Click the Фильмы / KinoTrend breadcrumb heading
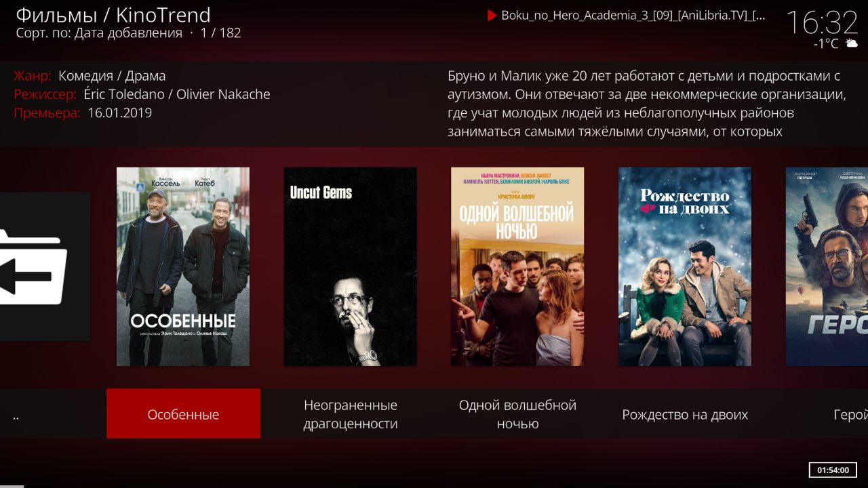 pyautogui.click(x=113, y=14)
